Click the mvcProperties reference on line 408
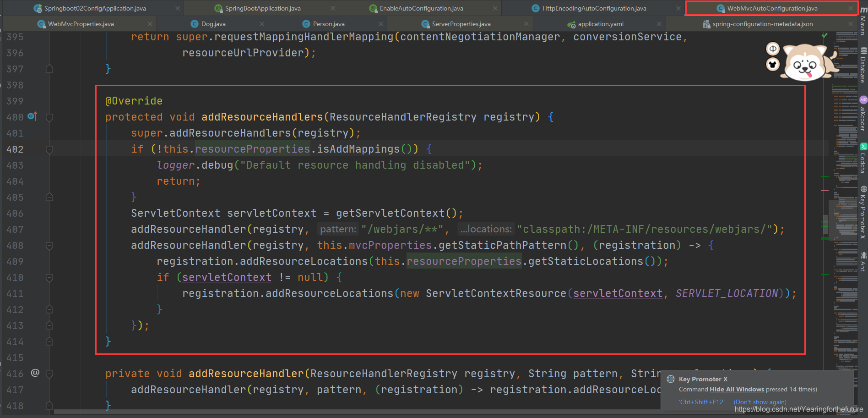868x418 pixels. click(x=391, y=245)
